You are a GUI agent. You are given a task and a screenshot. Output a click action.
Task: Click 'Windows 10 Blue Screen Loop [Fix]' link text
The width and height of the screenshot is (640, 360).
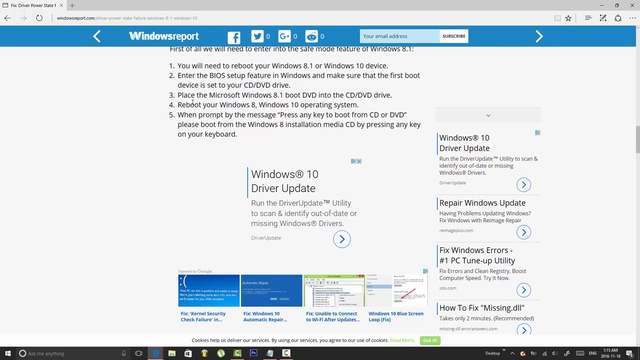pyautogui.click(x=396, y=316)
